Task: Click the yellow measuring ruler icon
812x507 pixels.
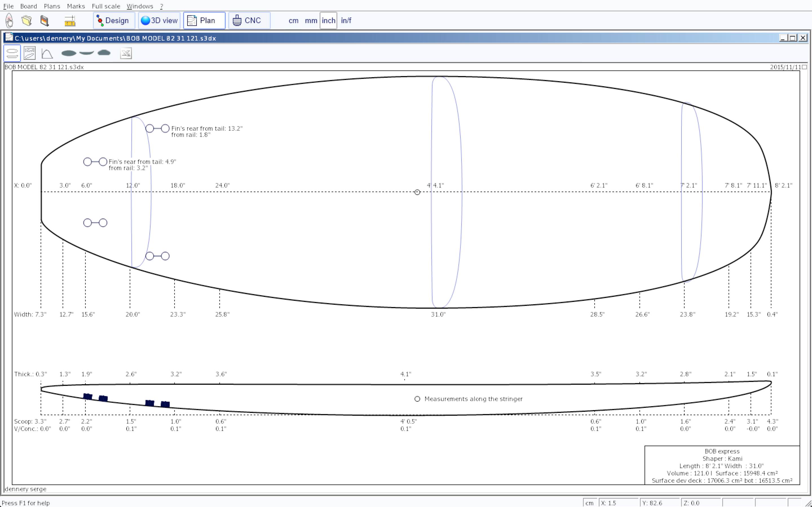Action: coord(70,21)
